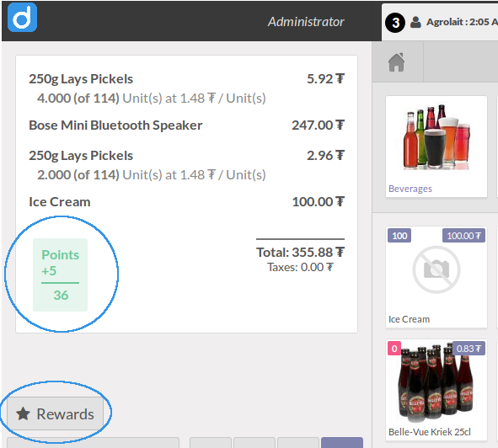The image size is (498, 448).
Task: Click the Administrator username label
Action: click(306, 22)
